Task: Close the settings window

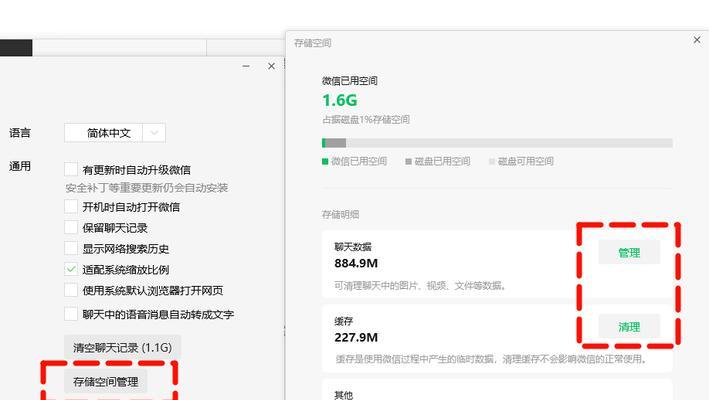Action: pos(271,66)
